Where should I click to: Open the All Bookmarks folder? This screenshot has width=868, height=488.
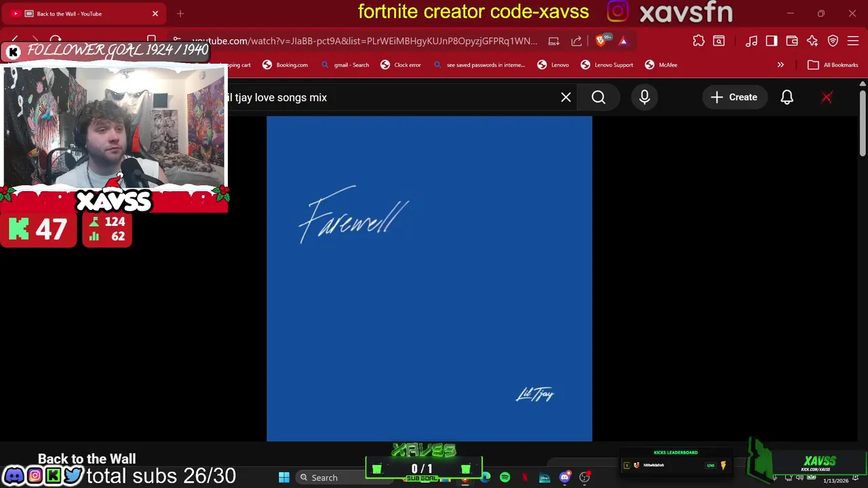pyautogui.click(x=833, y=65)
